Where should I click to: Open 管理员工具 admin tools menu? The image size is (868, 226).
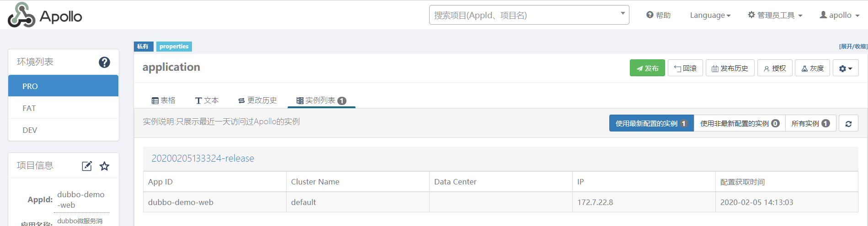[x=775, y=15]
